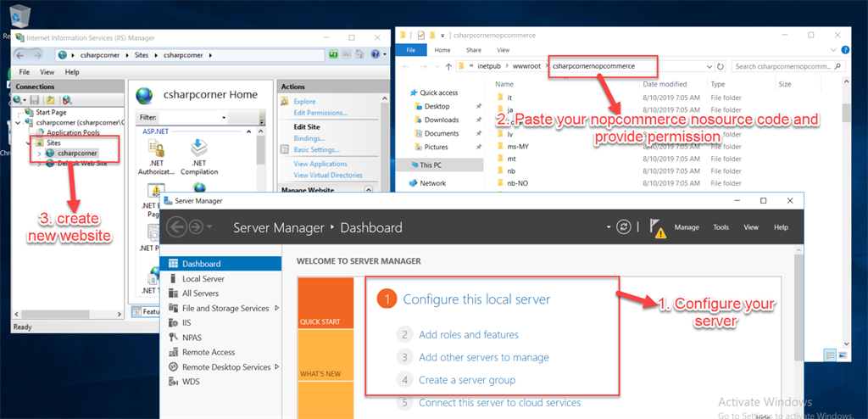This screenshot has width=868, height=419.
Task: Select Downloads in Explorer Quick access
Action: point(441,120)
